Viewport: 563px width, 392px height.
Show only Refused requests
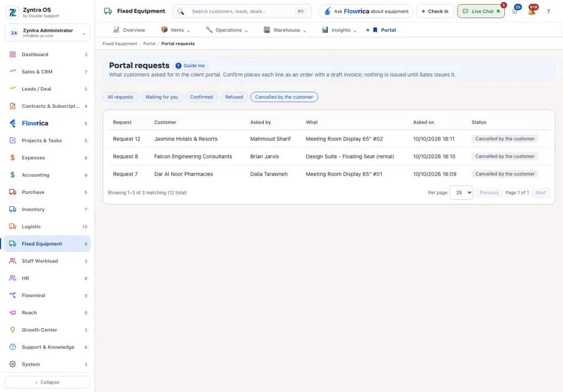pyautogui.click(x=234, y=97)
